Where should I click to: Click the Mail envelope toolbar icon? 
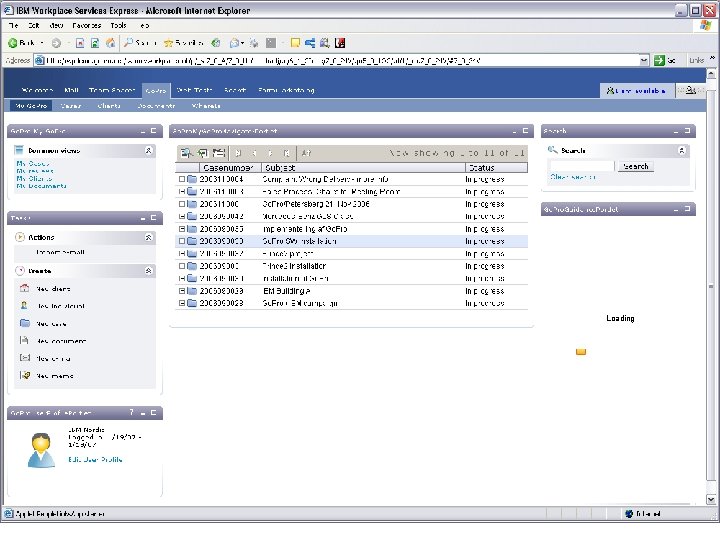pyautogui.click(x=234, y=43)
